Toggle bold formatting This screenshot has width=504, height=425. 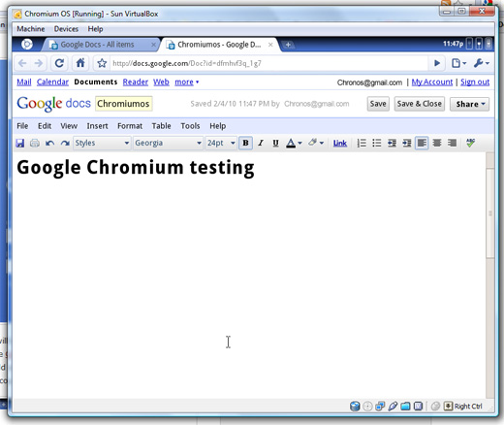(245, 143)
